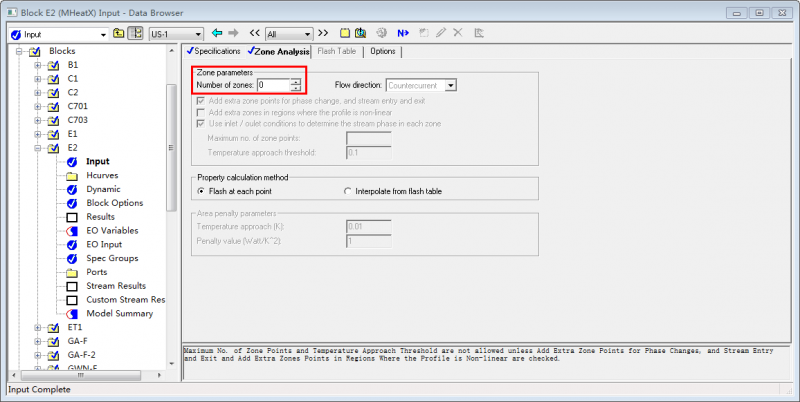Screen dimensions: 800x402
Task: Click the tree horizontal scroll right arrow
Action: (159, 375)
